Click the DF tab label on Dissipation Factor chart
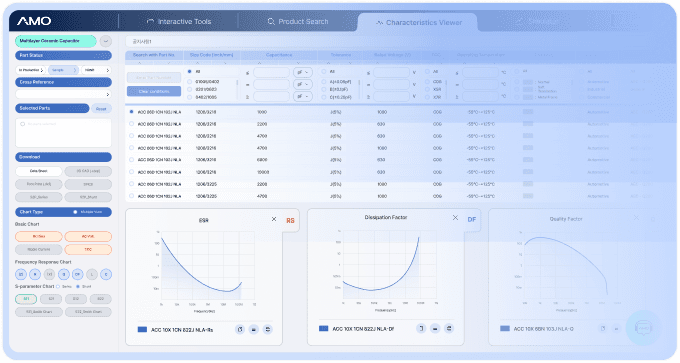The image size is (680, 363). 472,219
